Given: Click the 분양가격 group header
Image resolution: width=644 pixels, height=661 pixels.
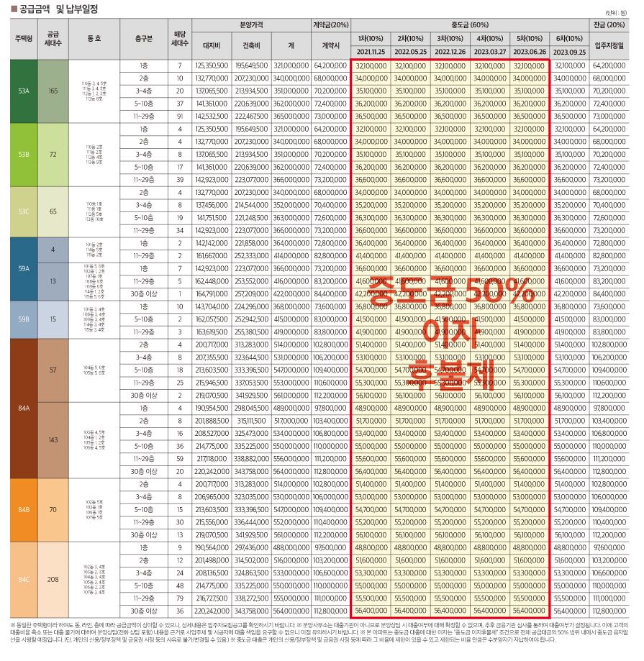Looking at the screenshot, I should pos(251,25).
